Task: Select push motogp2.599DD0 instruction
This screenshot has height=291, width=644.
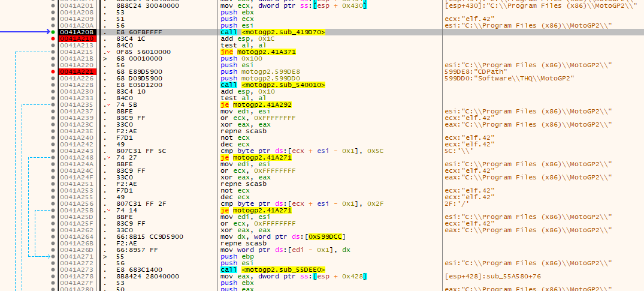Action: pos(261,78)
